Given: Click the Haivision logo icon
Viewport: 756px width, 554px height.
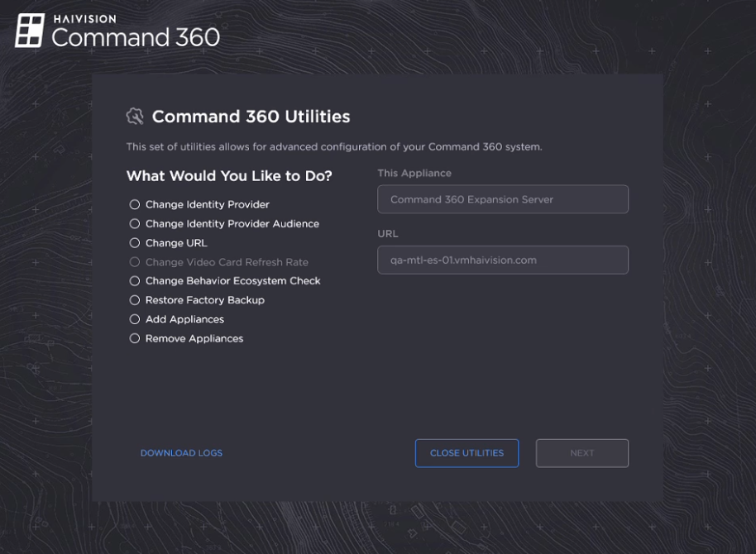Looking at the screenshot, I should (x=30, y=31).
